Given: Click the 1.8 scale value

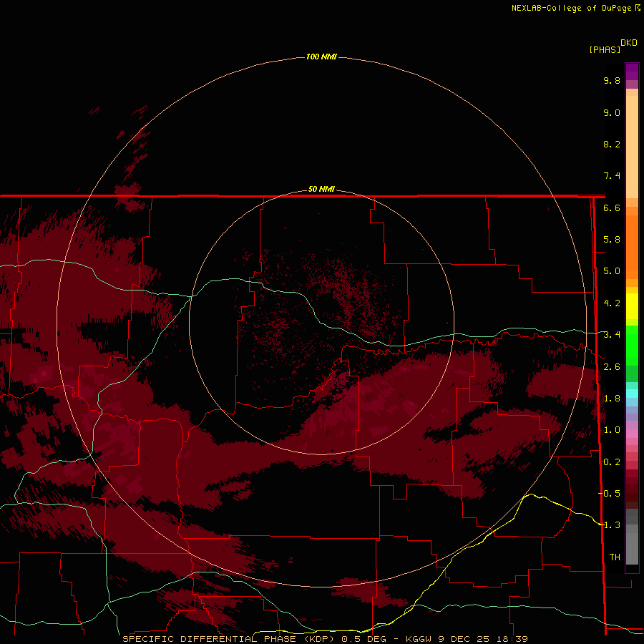Looking at the screenshot, I should tap(612, 399).
